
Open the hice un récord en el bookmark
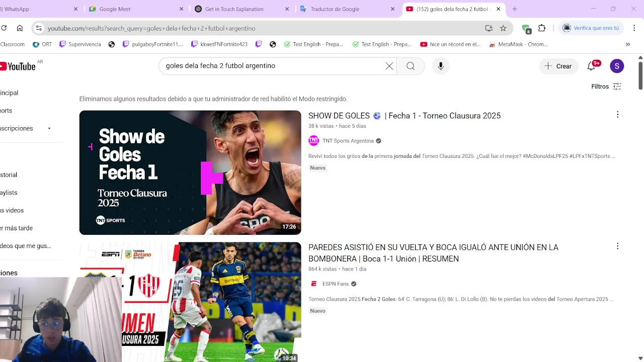451,44
